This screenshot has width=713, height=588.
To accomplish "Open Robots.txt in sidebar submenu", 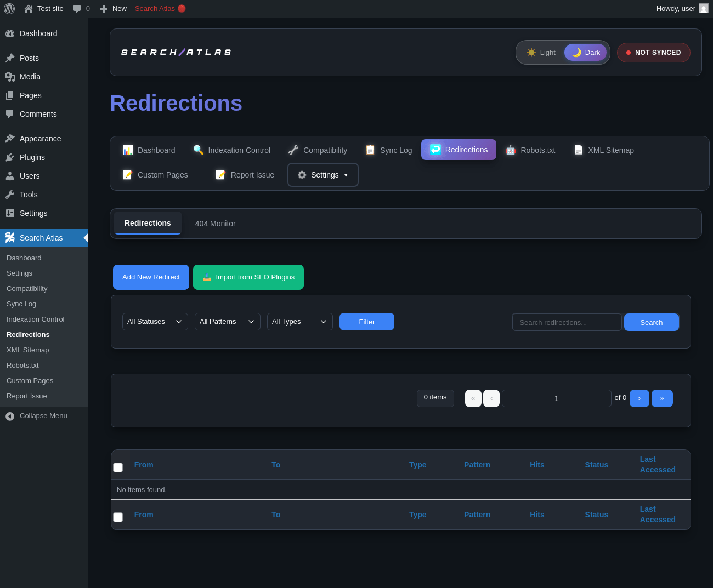I will click(22, 365).
